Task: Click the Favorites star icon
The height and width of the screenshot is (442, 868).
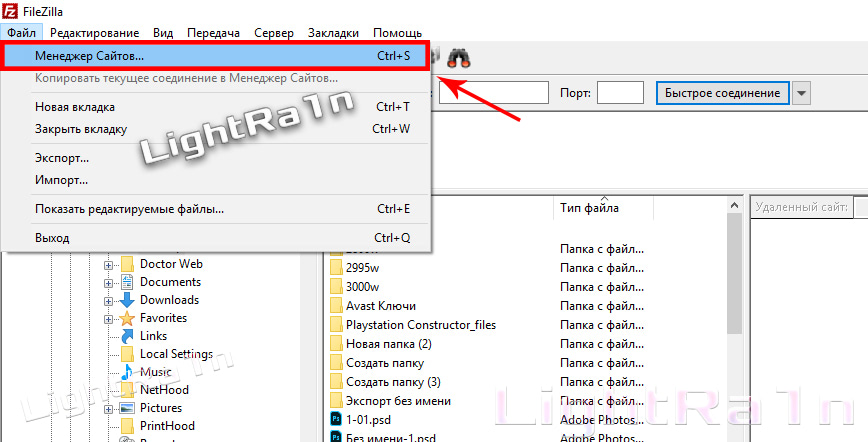Action: [127, 318]
